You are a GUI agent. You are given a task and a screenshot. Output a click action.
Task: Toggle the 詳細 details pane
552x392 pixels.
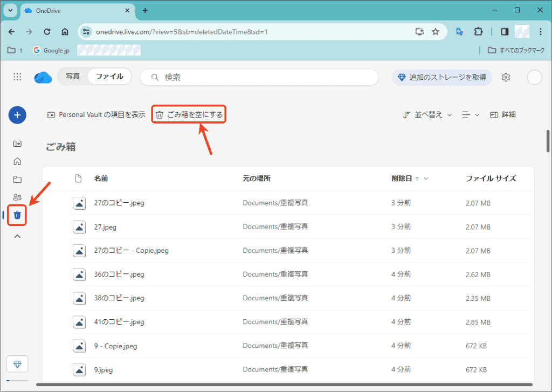(503, 115)
